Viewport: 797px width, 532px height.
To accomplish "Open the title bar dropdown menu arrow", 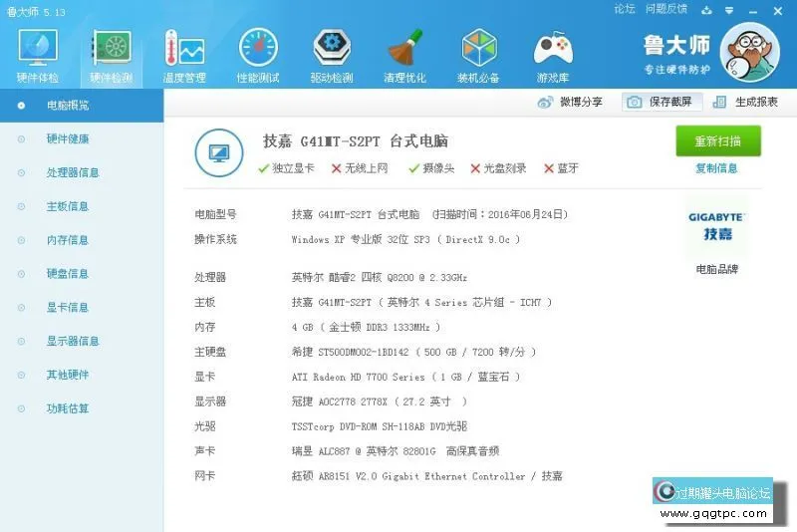I will [729, 10].
